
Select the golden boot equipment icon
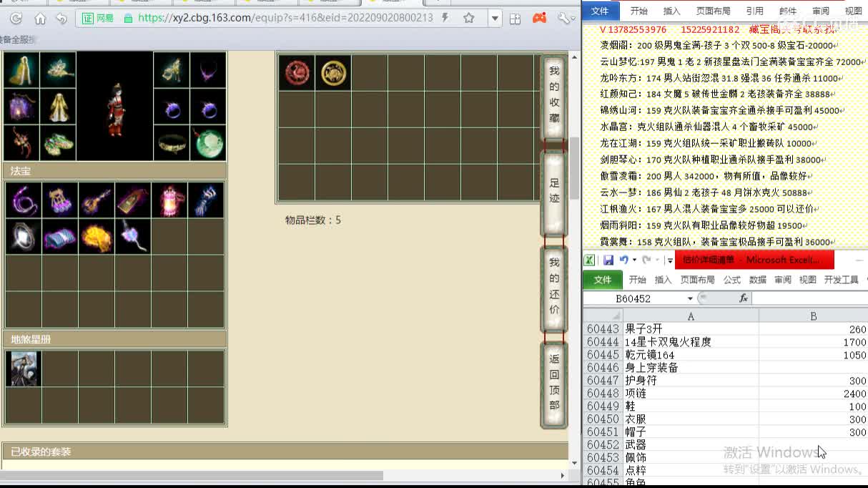point(172,69)
